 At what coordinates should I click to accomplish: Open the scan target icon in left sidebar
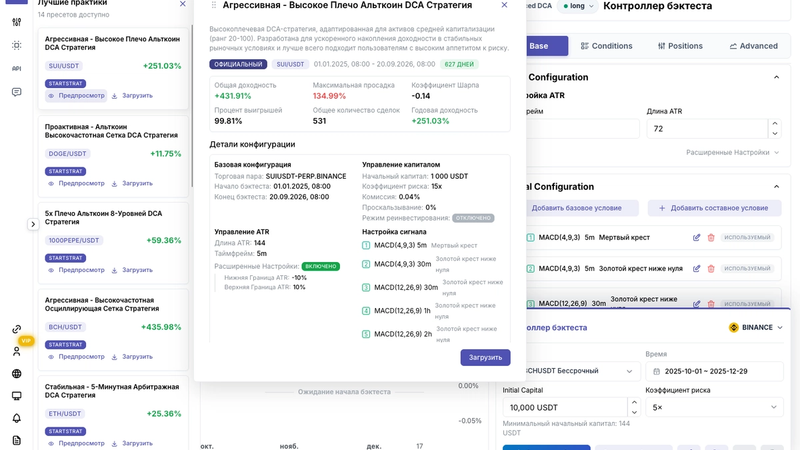pyautogui.click(x=16, y=45)
